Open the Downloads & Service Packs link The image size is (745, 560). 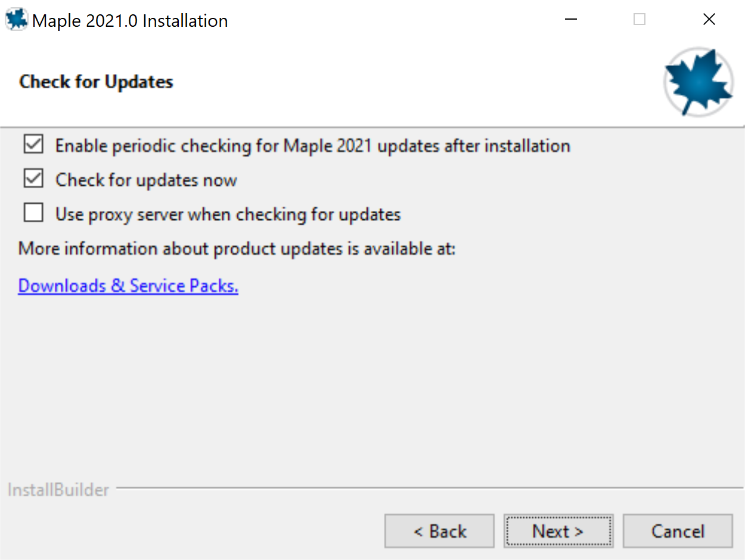coord(128,286)
